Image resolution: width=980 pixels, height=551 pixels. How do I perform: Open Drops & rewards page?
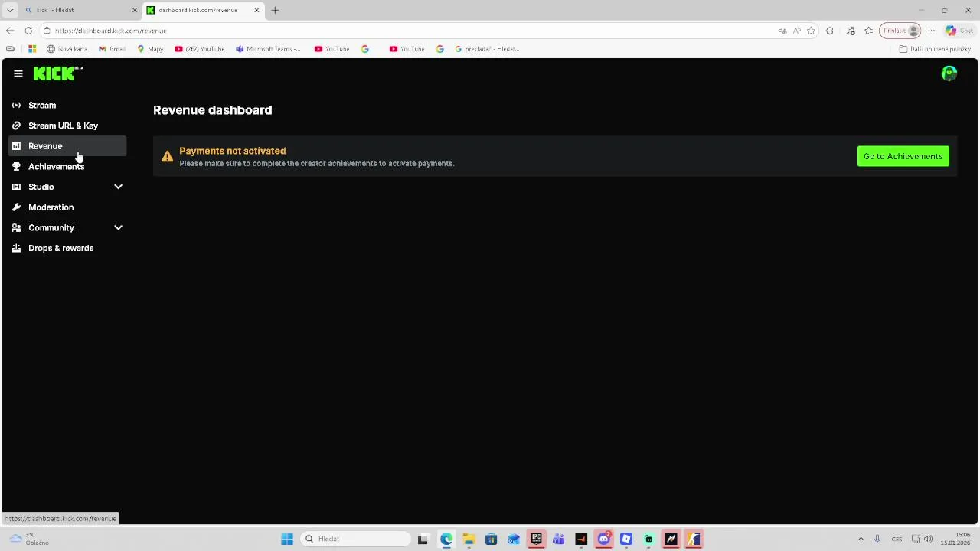click(x=67, y=248)
